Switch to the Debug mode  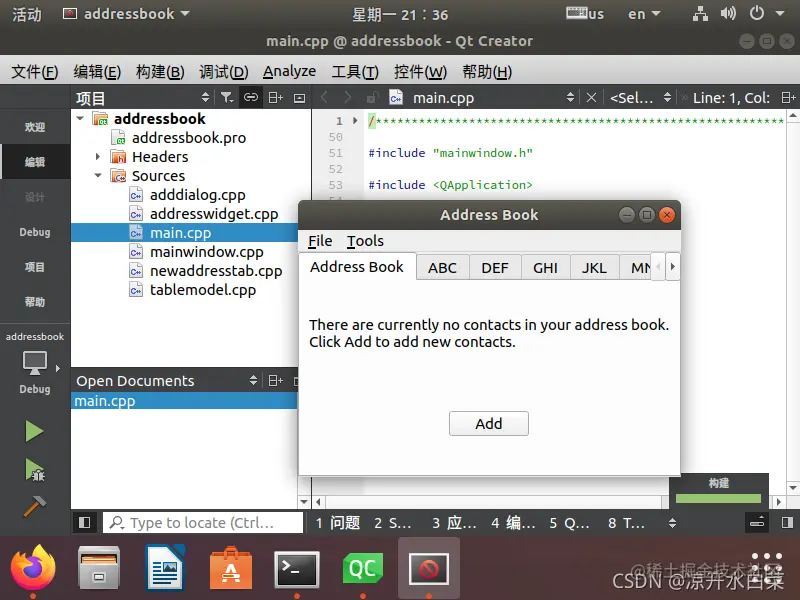35,232
